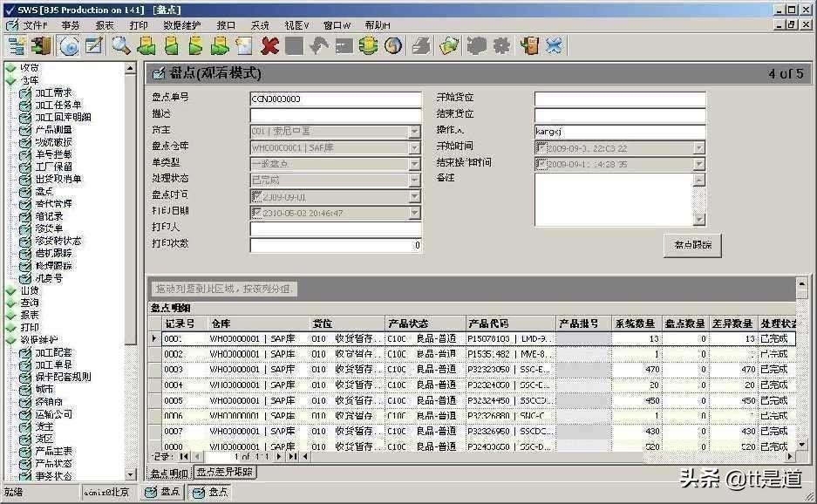Open the 货主 dropdown arrow
This screenshot has height=504, width=817.
coord(414,132)
